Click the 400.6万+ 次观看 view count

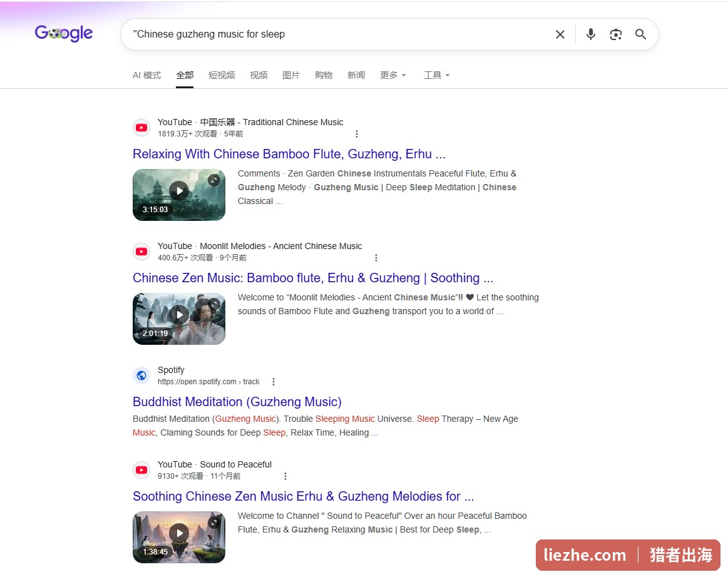click(x=185, y=258)
